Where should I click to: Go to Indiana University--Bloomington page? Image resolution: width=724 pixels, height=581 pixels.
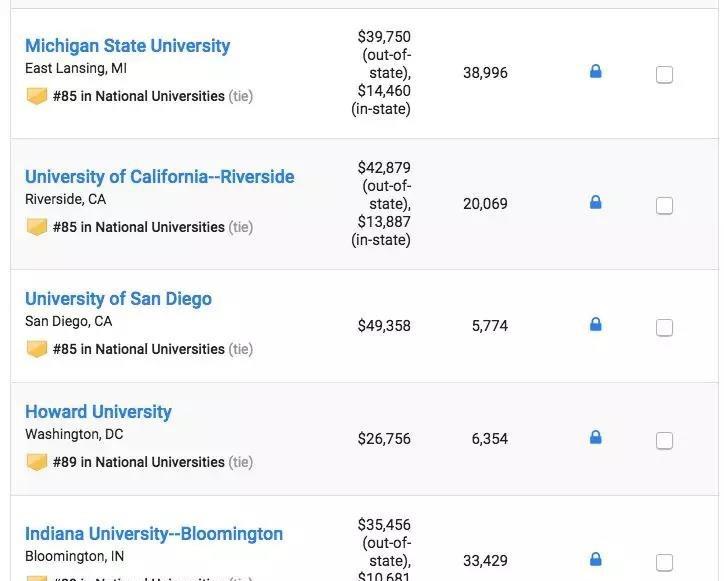153,534
